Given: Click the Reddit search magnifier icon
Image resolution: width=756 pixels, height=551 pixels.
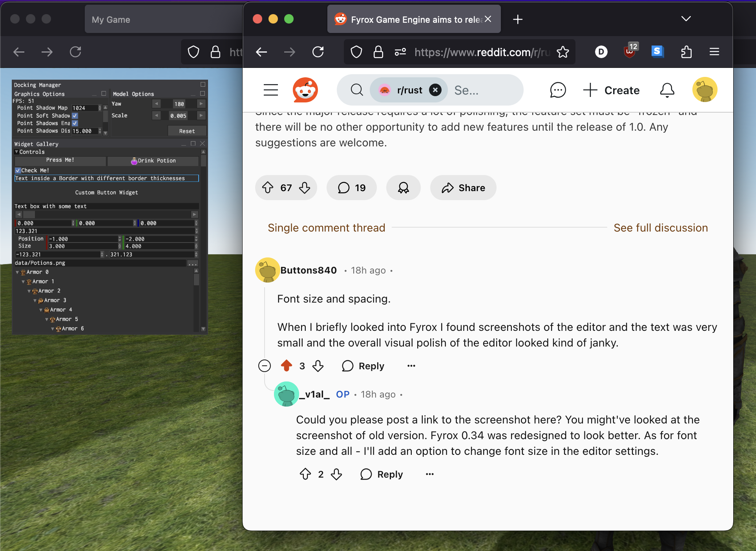Looking at the screenshot, I should (x=357, y=90).
